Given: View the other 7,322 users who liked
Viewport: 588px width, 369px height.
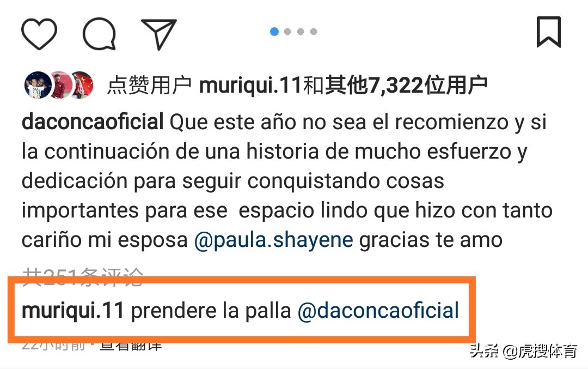Looking at the screenshot, I should (406, 86).
